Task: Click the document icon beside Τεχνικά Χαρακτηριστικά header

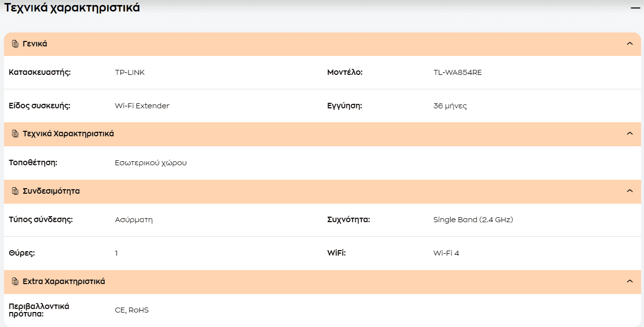Action: 15,134
